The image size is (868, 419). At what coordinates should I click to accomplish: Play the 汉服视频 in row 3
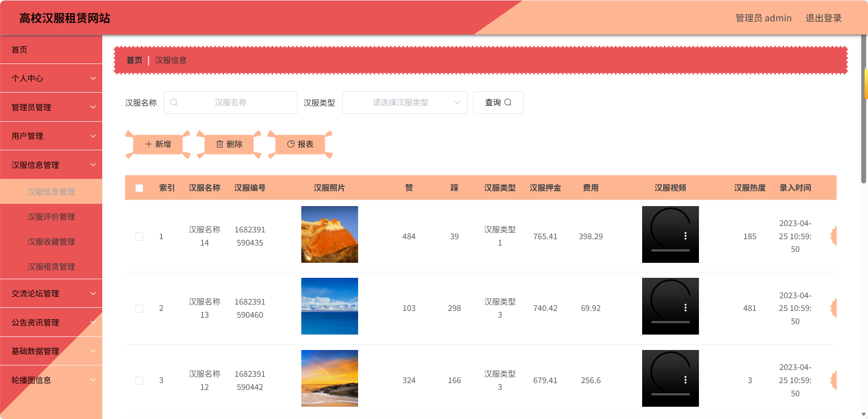click(x=670, y=378)
